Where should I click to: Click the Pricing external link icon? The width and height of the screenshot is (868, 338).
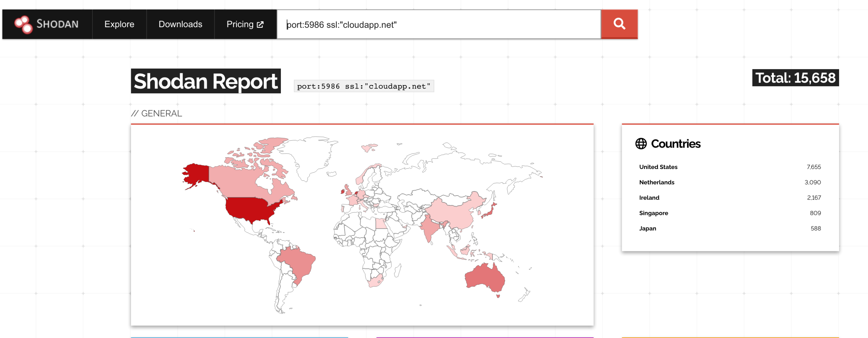pos(260,25)
